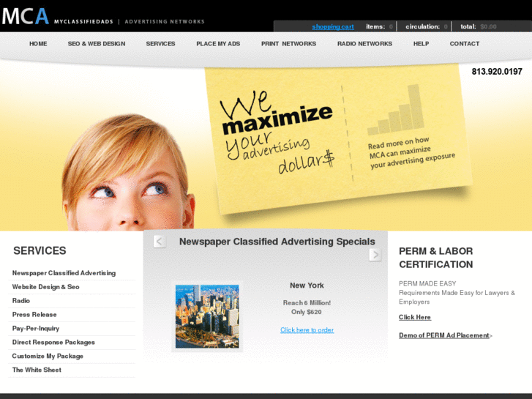
Task: Click the cart 'circulation:' count
Action: 446,27
